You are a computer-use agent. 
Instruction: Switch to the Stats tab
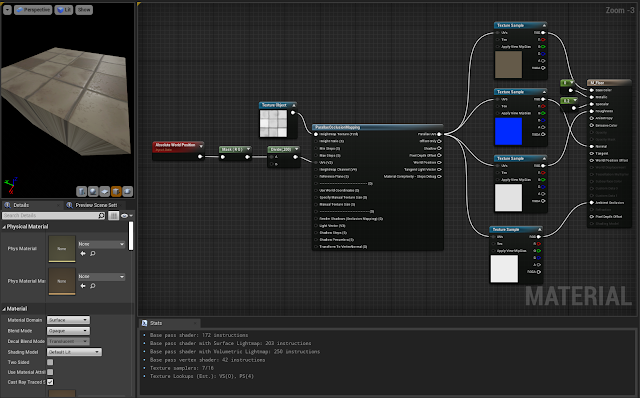point(156,323)
